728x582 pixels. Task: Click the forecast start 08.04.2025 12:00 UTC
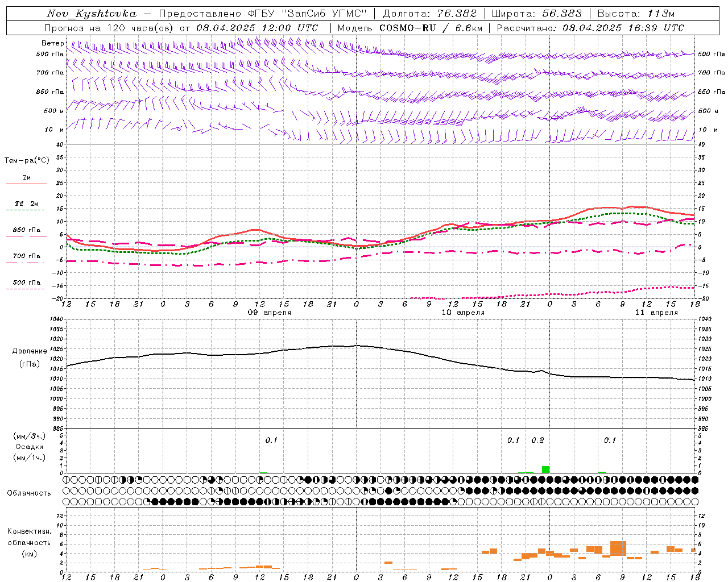tap(257, 28)
